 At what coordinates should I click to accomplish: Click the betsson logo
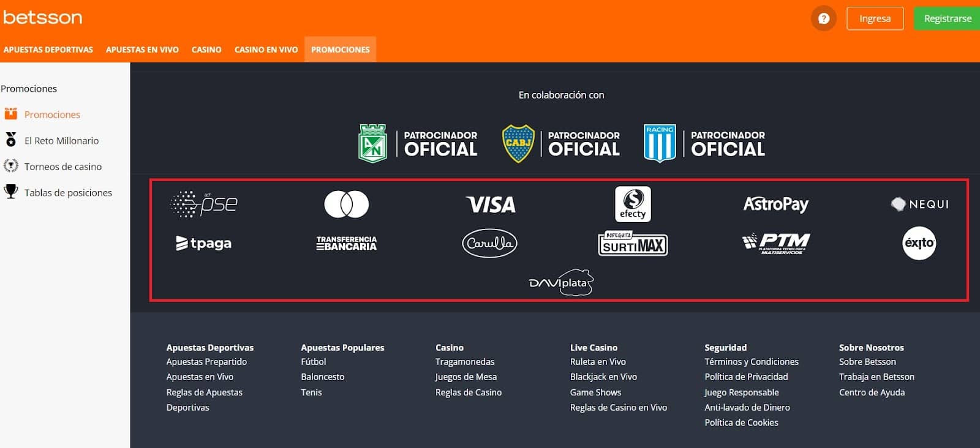pos(42,17)
